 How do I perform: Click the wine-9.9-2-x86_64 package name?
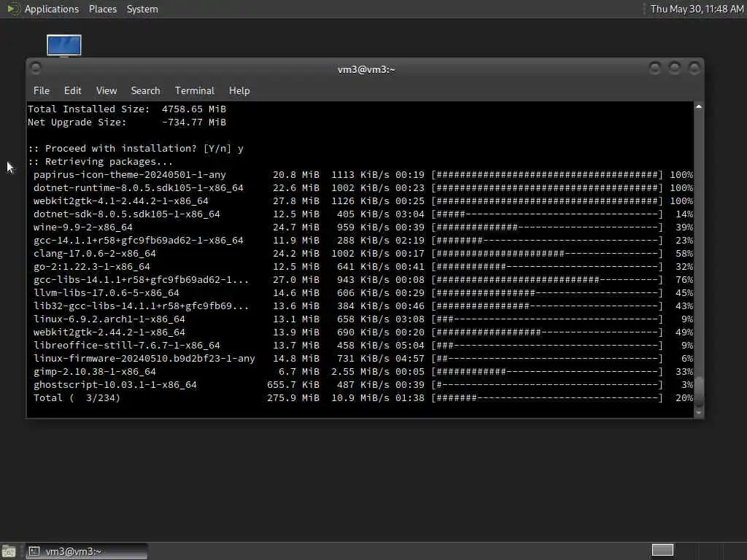point(83,227)
